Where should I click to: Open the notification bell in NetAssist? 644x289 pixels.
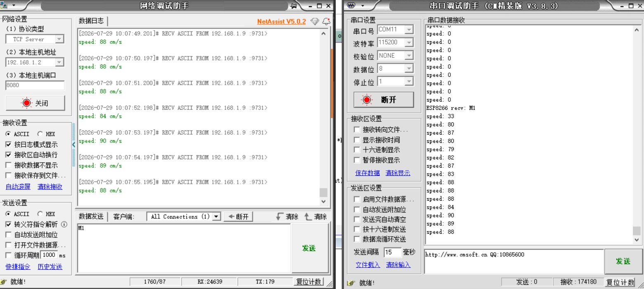point(326,21)
